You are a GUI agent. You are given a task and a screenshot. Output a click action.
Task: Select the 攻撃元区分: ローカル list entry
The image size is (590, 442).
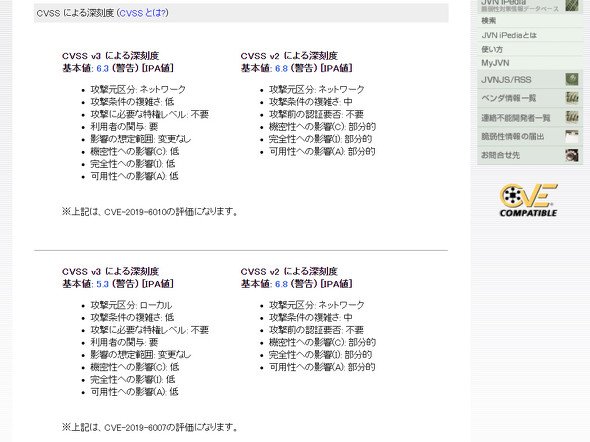point(131,305)
